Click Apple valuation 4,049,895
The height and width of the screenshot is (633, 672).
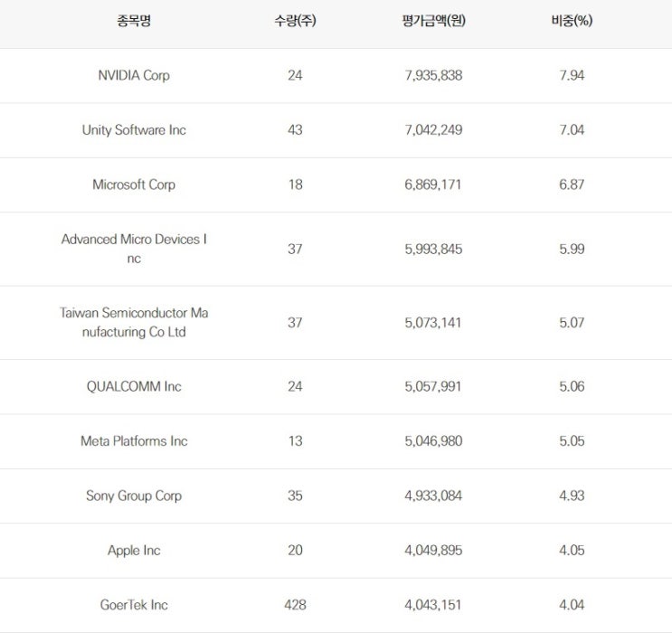[x=434, y=551]
